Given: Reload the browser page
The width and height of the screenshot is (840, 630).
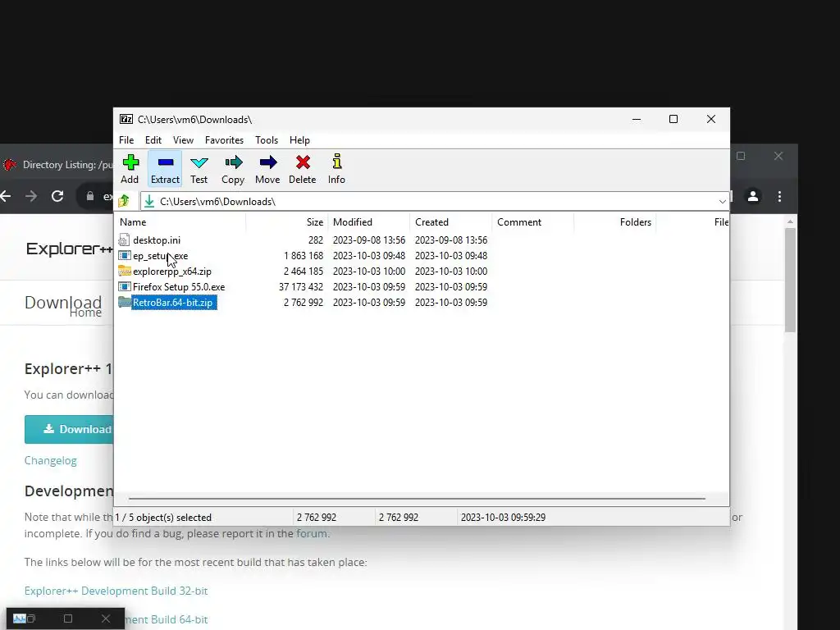Looking at the screenshot, I should (57, 196).
